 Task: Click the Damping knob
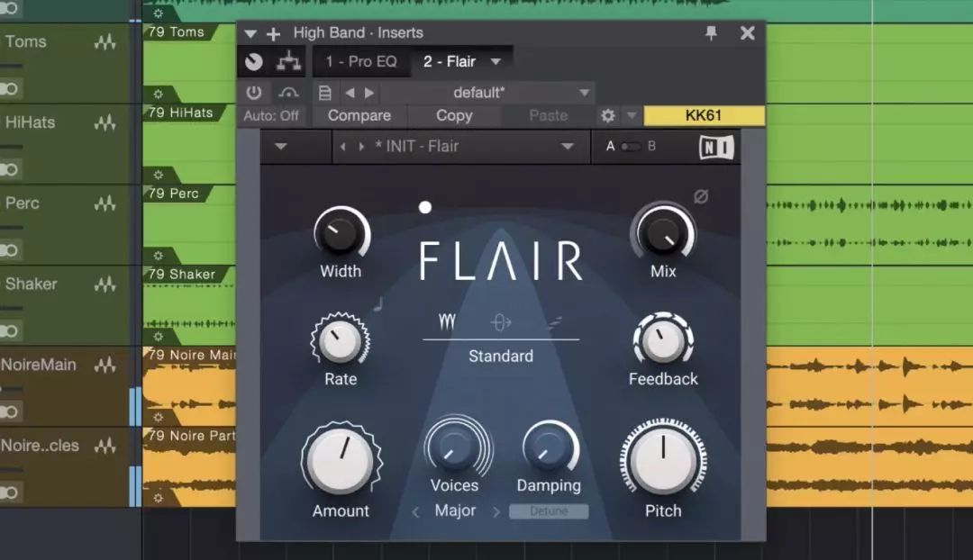[550, 447]
